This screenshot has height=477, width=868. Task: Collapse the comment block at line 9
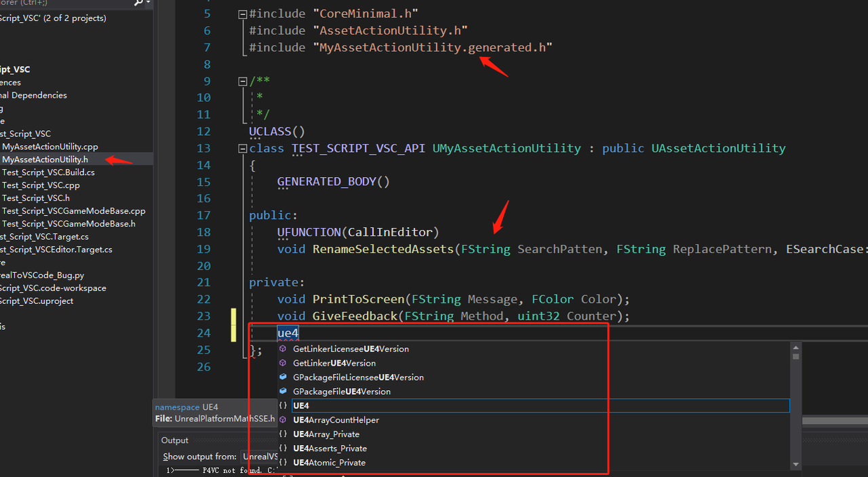click(x=243, y=81)
